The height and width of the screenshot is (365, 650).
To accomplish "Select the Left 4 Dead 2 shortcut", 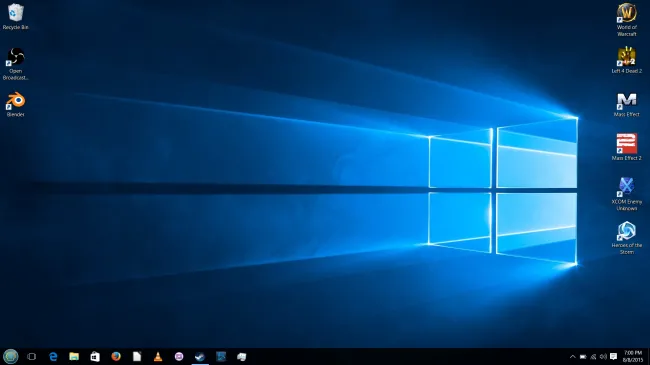I will coord(626,60).
